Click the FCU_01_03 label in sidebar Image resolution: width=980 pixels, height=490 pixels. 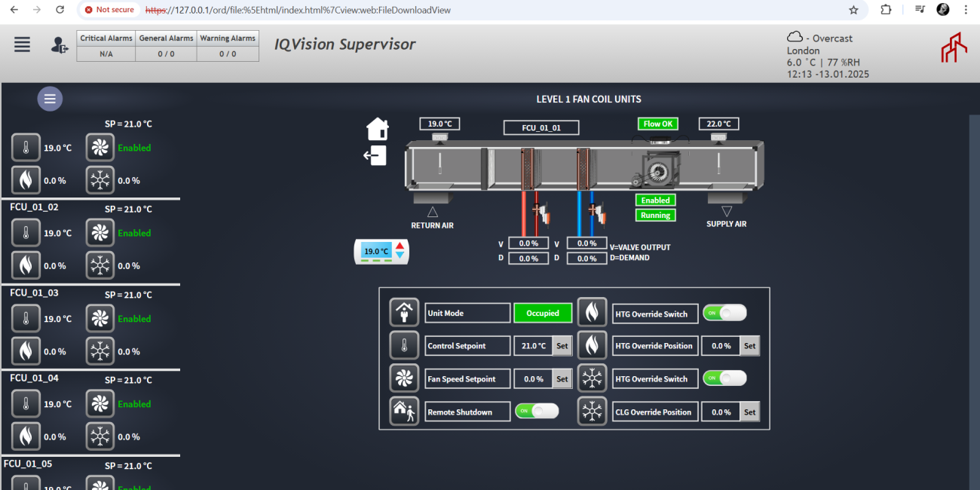(x=34, y=292)
